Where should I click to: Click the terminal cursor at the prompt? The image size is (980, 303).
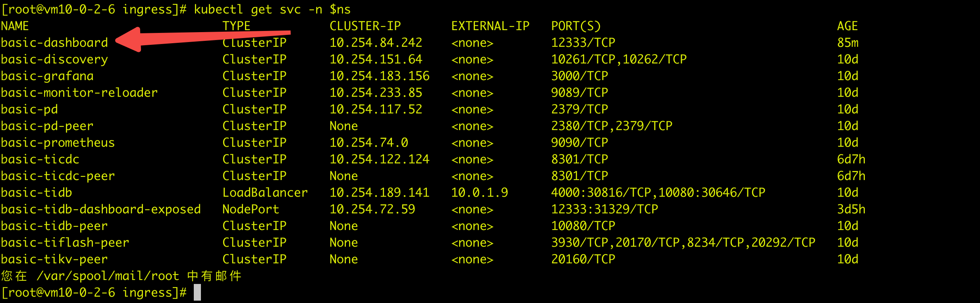pos(197,293)
